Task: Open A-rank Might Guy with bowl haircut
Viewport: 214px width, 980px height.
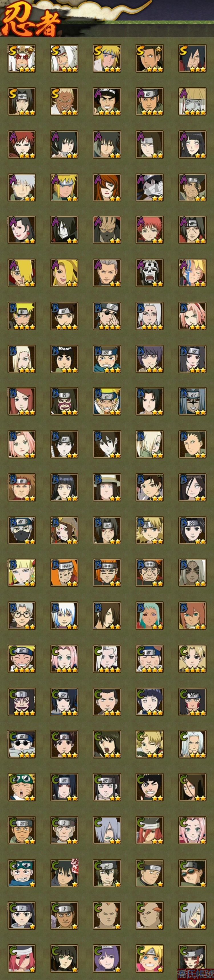Action: click(107, 101)
